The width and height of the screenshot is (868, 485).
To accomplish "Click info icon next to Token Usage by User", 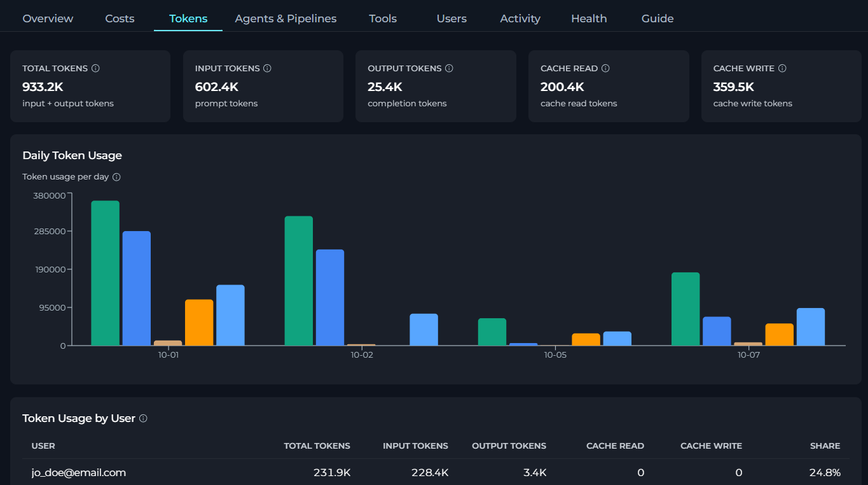I will point(143,418).
